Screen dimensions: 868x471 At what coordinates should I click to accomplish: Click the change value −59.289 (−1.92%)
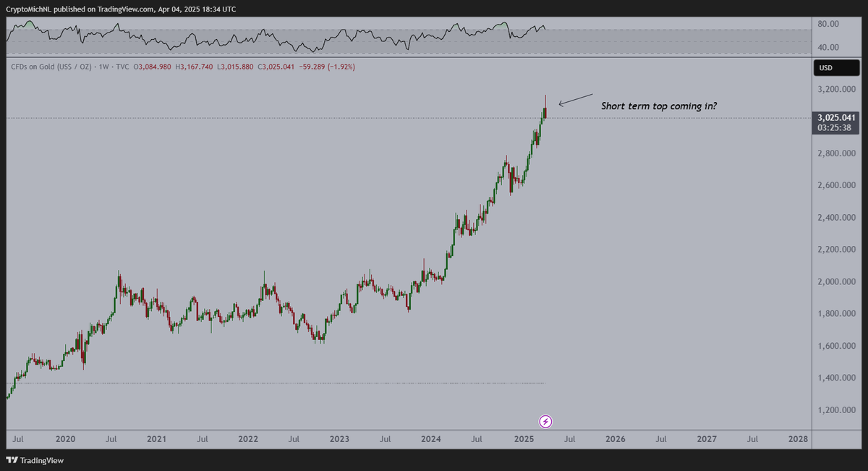click(328, 67)
